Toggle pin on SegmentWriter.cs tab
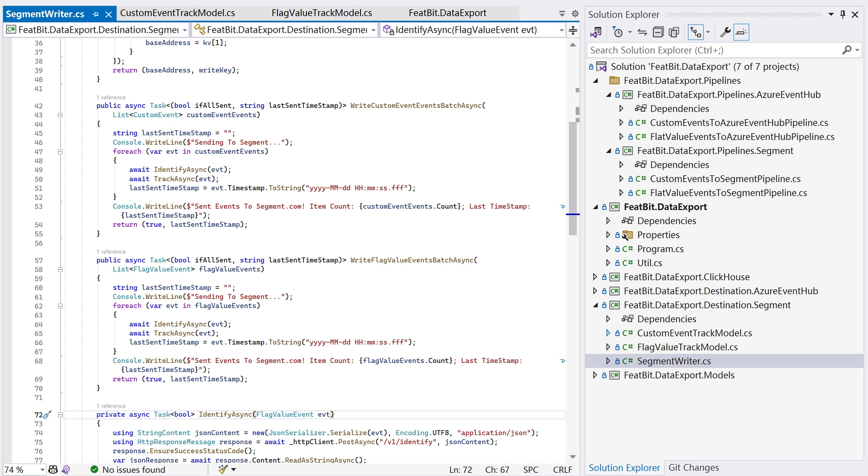 [x=96, y=14]
